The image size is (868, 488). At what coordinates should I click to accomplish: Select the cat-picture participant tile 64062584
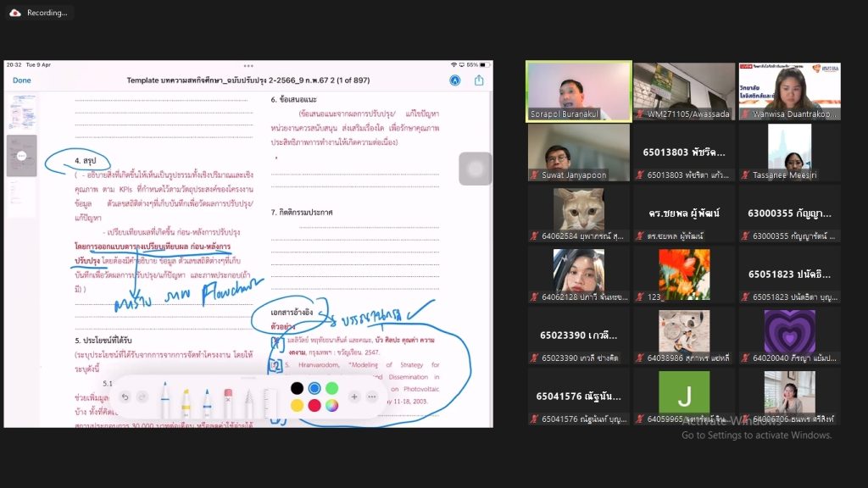pyautogui.click(x=578, y=213)
